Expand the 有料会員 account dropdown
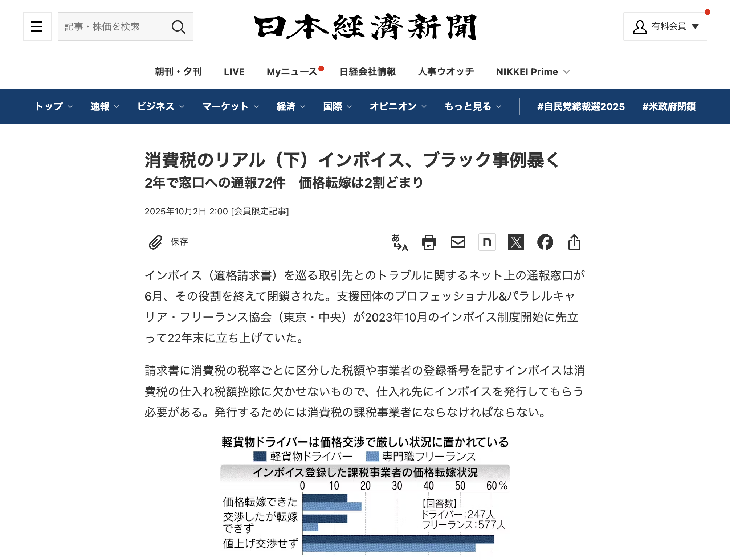The height and width of the screenshot is (560, 730). click(x=665, y=26)
